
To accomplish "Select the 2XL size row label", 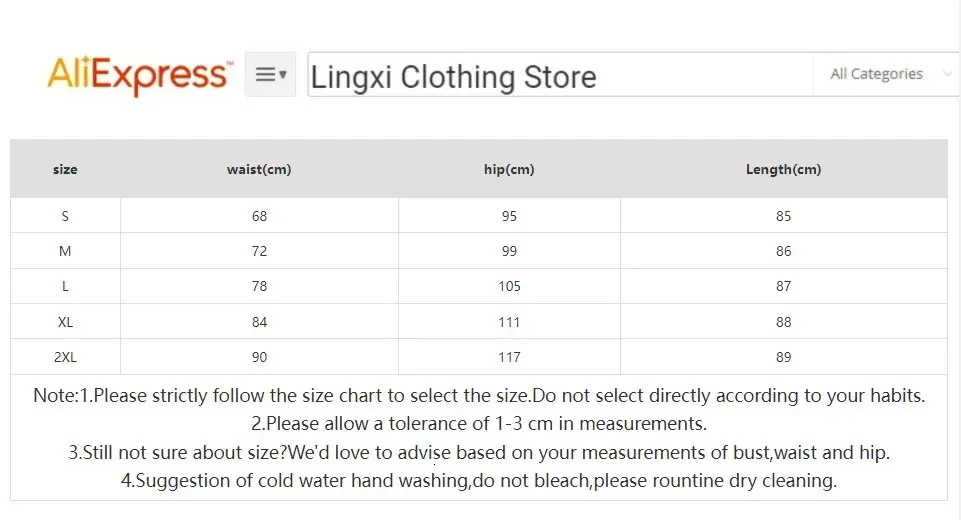I will [x=65, y=357].
